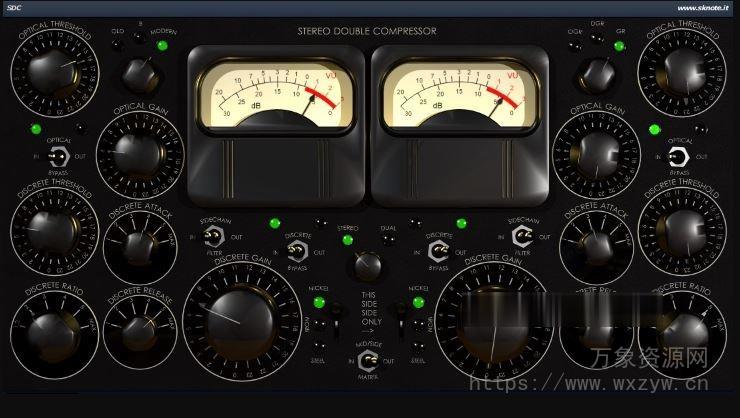Click the DGR meter mode LED
This screenshot has width=740, height=418.
pyautogui.click(x=597, y=38)
